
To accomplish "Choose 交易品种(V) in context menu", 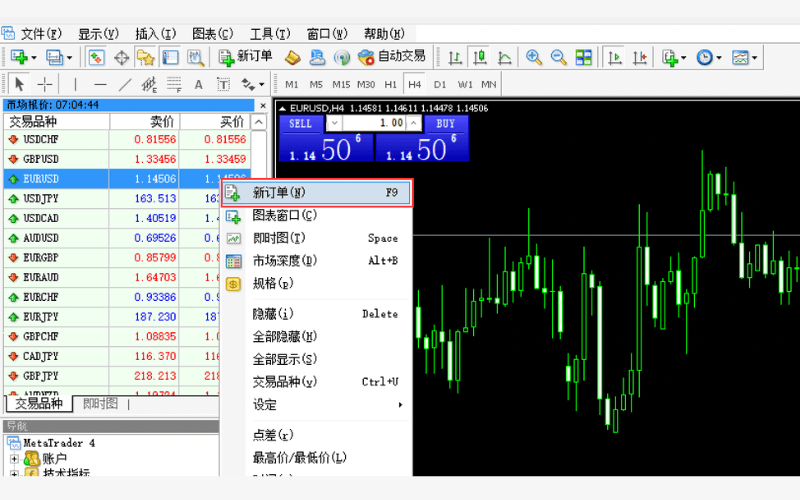I will pyautogui.click(x=316, y=382).
